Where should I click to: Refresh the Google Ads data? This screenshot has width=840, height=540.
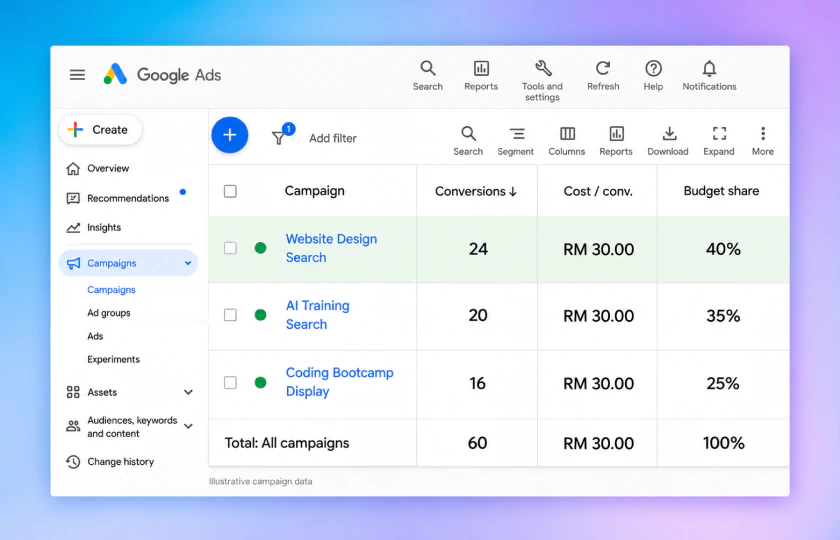click(x=603, y=69)
